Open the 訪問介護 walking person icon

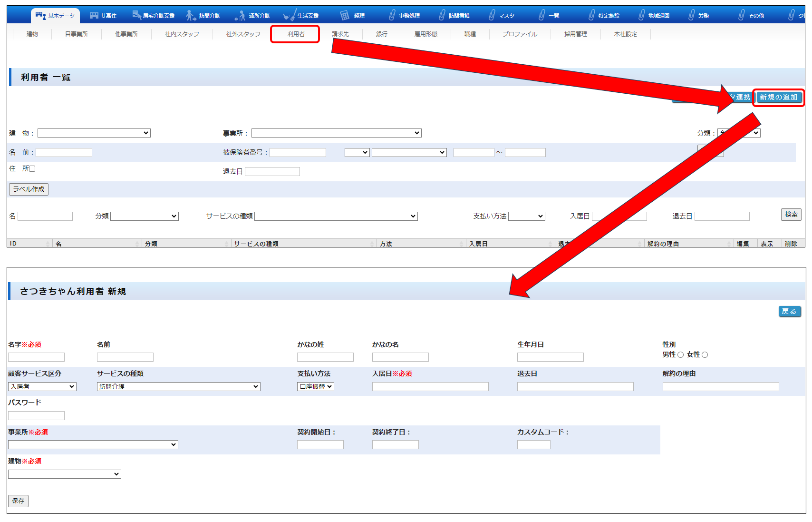(191, 16)
